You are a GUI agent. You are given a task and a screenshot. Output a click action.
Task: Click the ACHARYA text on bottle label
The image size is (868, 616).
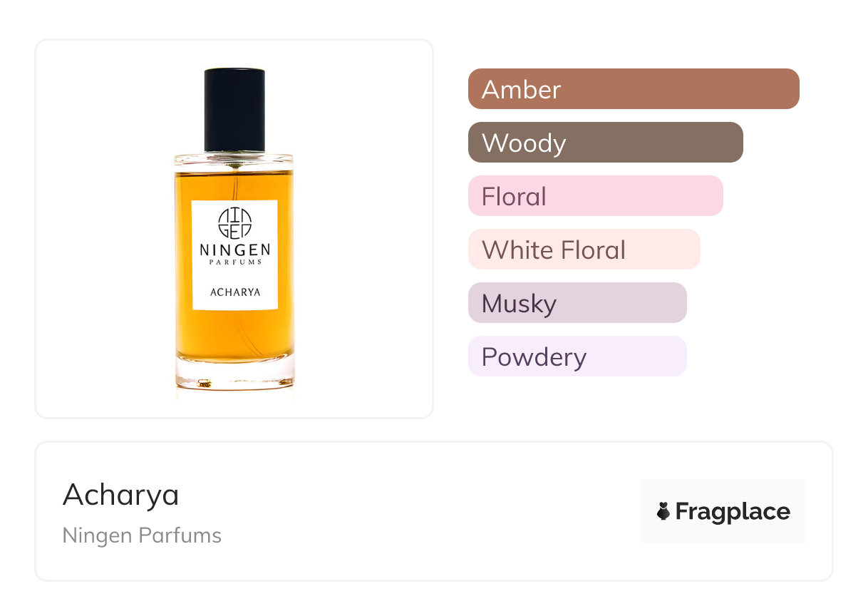234,292
